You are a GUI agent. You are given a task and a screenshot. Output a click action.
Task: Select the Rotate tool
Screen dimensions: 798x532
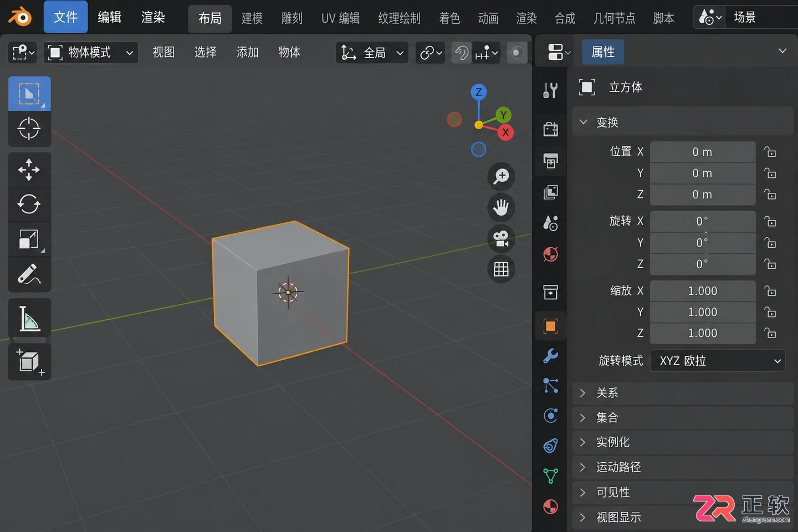coord(29,204)
